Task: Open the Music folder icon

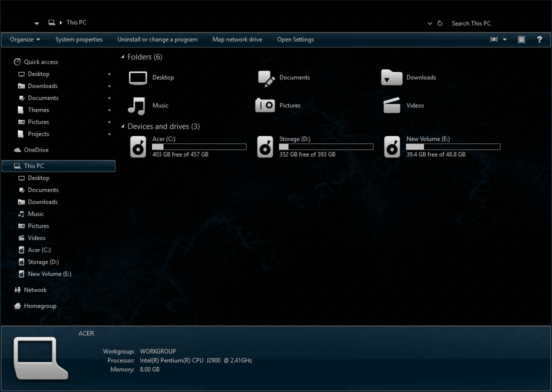Action: (x=137, y=105)
